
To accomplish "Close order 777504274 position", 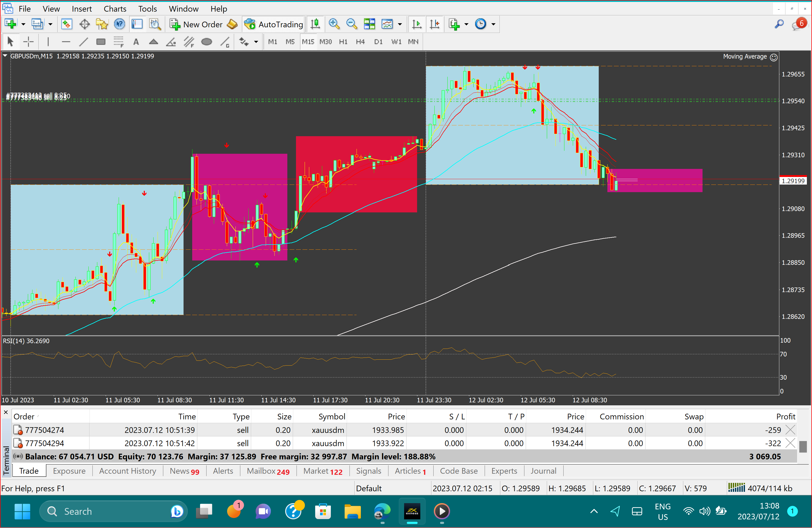I will coord(790,430).
